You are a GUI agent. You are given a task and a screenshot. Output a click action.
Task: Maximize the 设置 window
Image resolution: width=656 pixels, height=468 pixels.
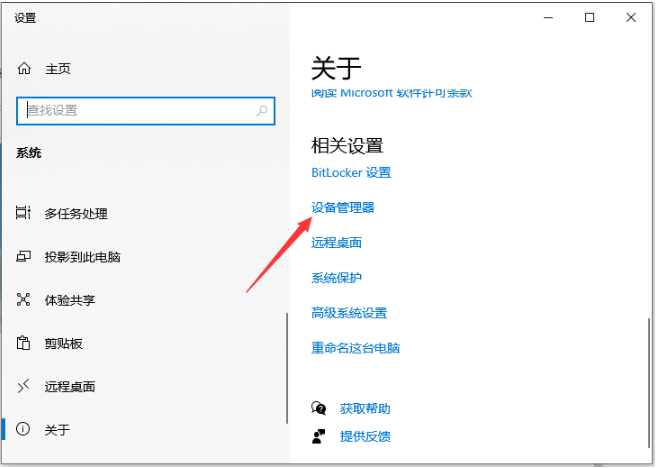(589, 17)
